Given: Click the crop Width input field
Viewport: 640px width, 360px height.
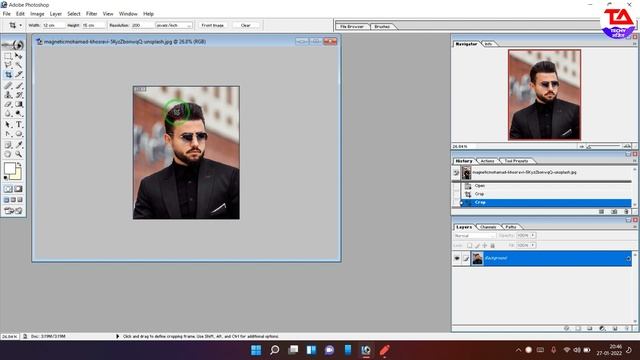Looking at the screenshot, I should coord(53,25).
